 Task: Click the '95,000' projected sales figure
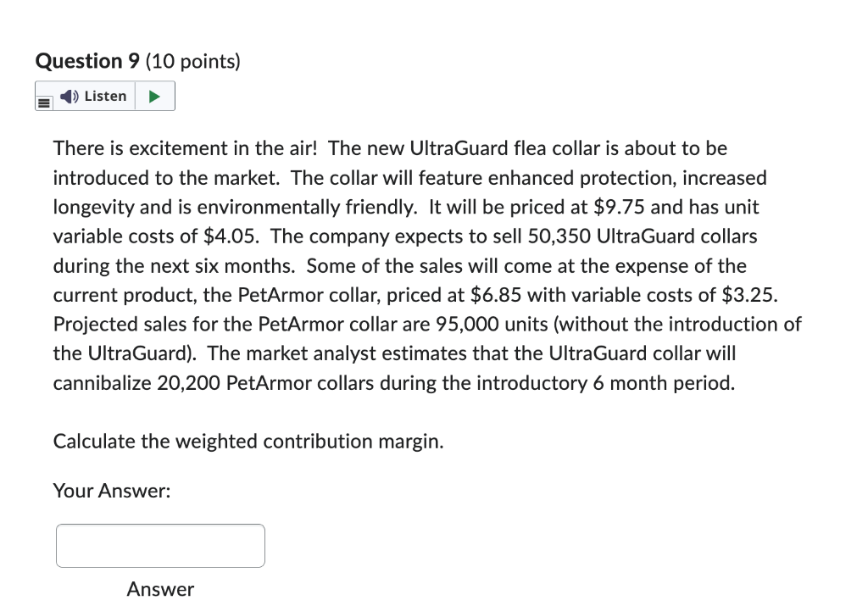(x=467, y=325)
